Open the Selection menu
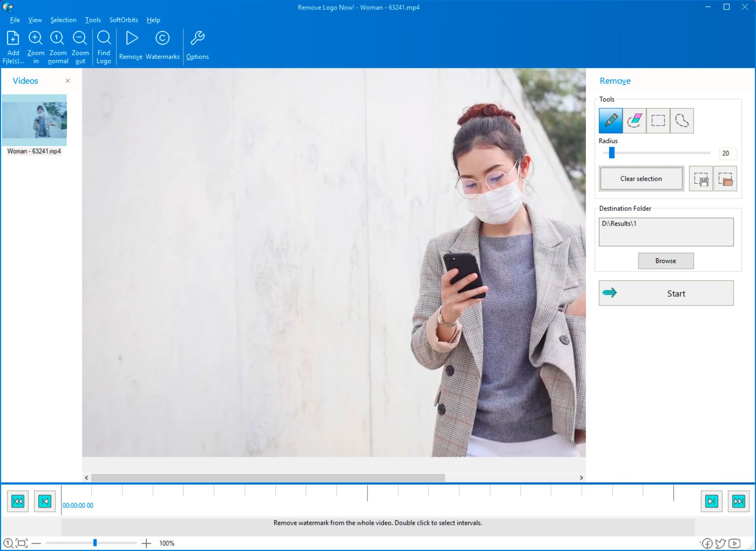This screenshot has height=551, width=756. click(x=63, y=20)
